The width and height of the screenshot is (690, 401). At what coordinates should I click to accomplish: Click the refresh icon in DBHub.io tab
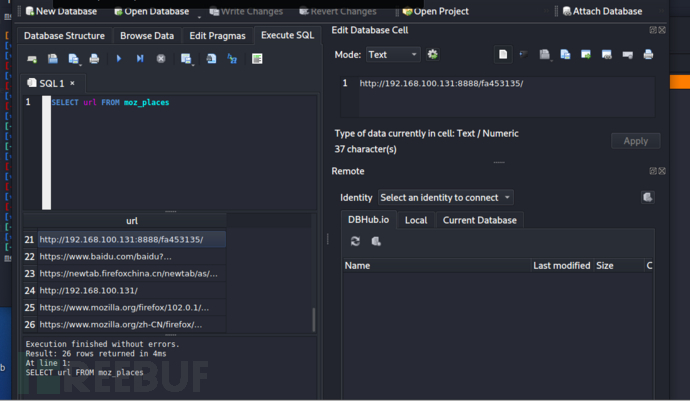point(355,241)
